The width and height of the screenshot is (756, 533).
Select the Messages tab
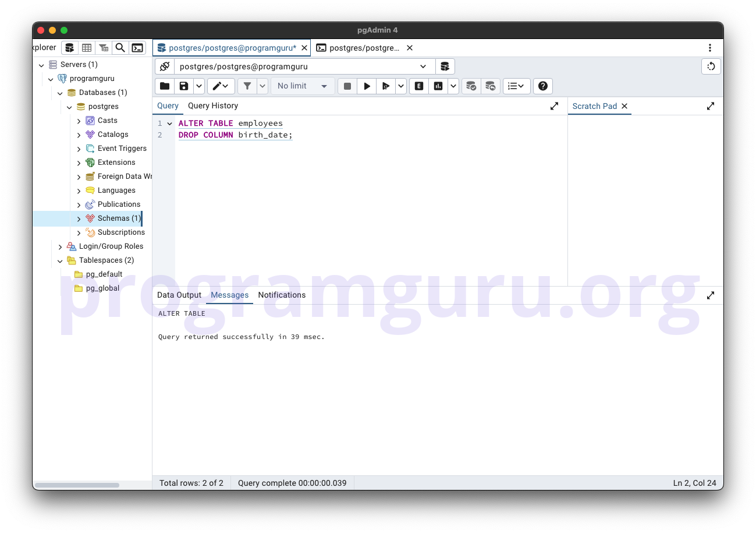click(x=230, y=295)
